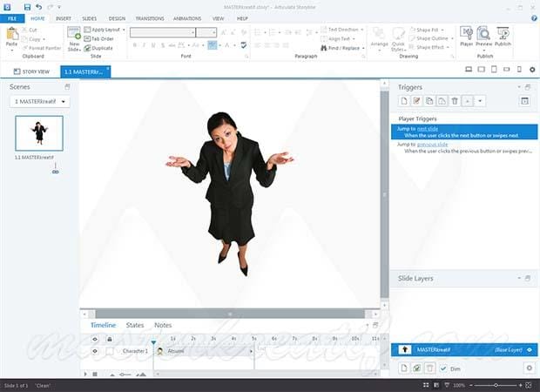
Task: Switch to the DESIGN ribbon tab
Action: point(117,18)
